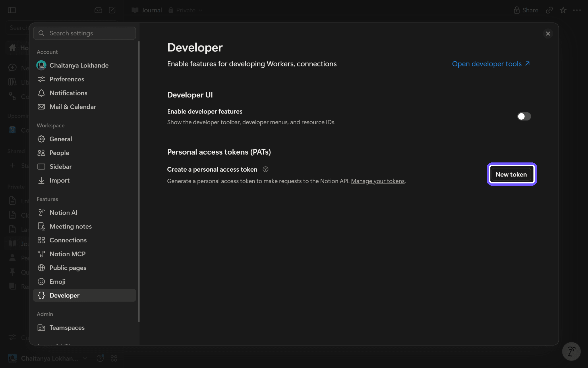Focus the Search settings field
The width and height of the screenshot is (588, 368).
(84, 33)
